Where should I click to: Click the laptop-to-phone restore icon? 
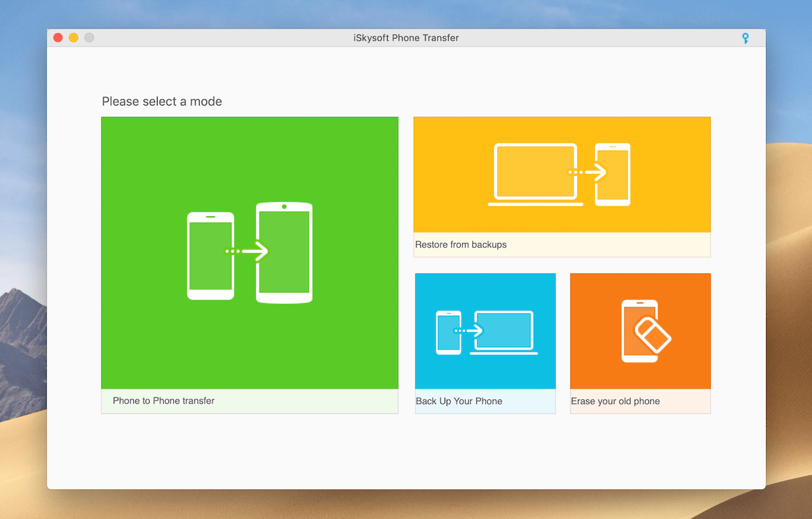[x=559, y=175]
